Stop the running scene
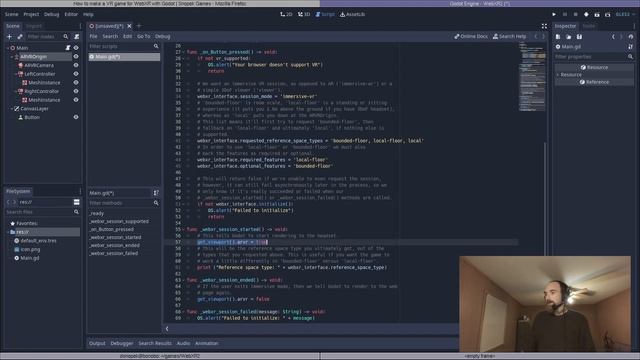 pyautogui.click(x=576, y=14)
